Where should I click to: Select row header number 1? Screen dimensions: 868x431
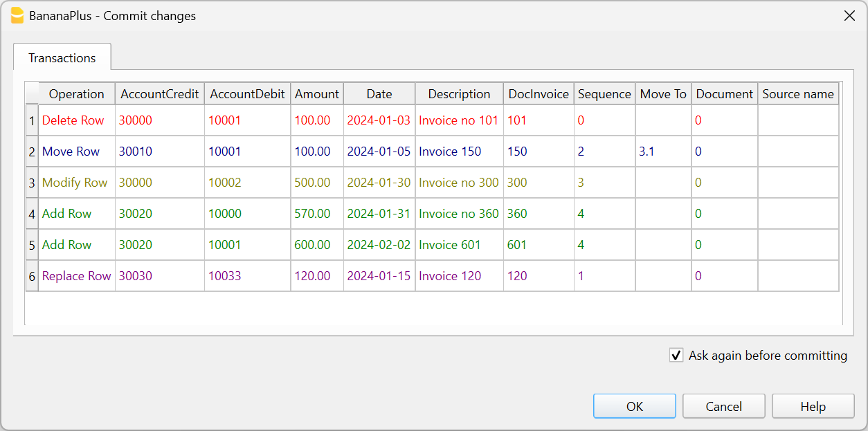tap(32, 120)
